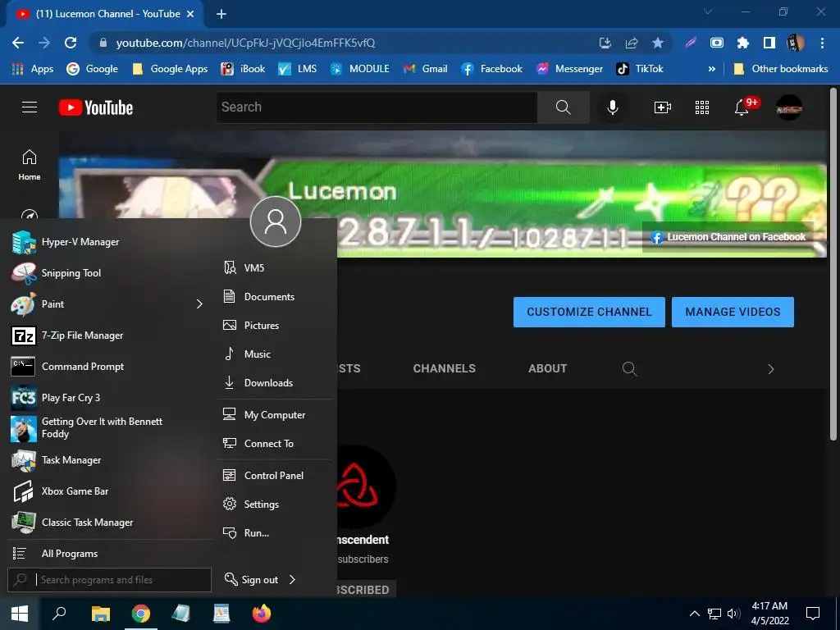Select Connect To option
This screenshot has width=840, height=630.
[276, 444]
